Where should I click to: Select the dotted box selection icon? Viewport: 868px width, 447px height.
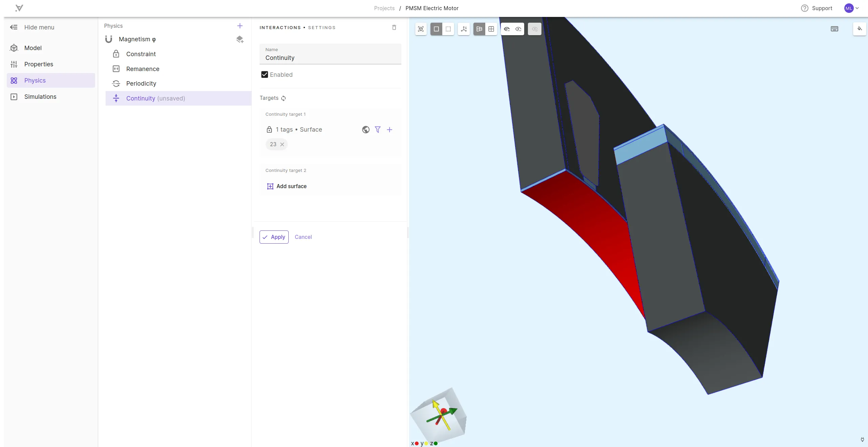(x=448, y=29)
